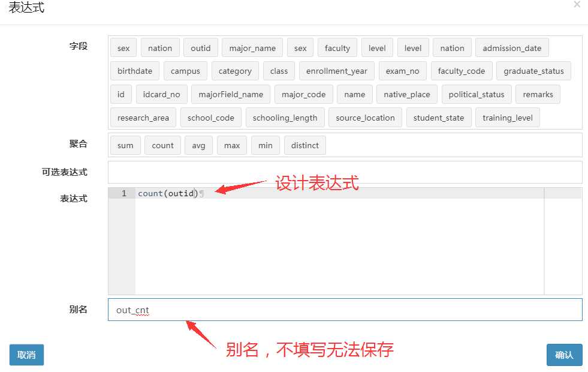
Task: Choose the political_status field
Action: click(477, 94)
